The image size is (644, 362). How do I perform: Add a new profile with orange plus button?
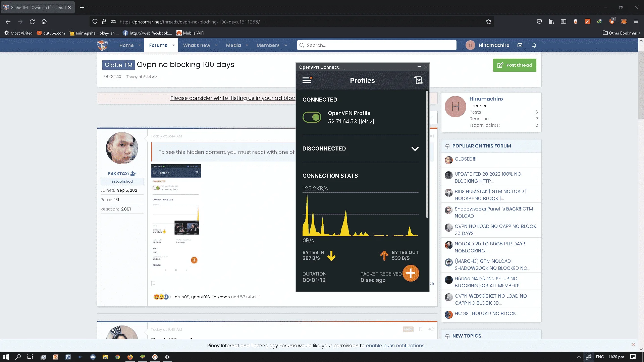411,273
